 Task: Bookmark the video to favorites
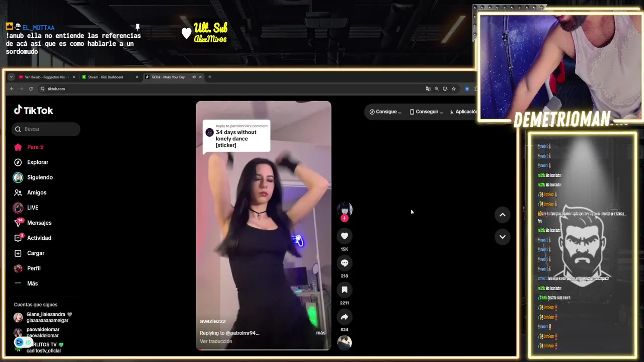click(x=345, y=290)
